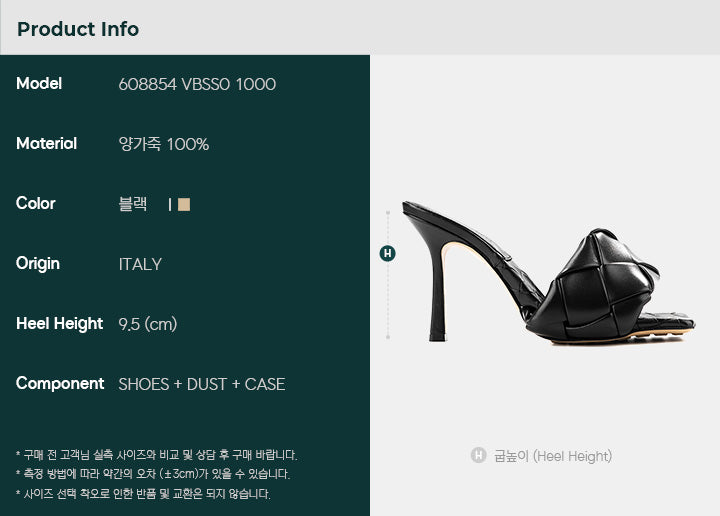Click the green H heel-height marker icon

pos(388,253)
